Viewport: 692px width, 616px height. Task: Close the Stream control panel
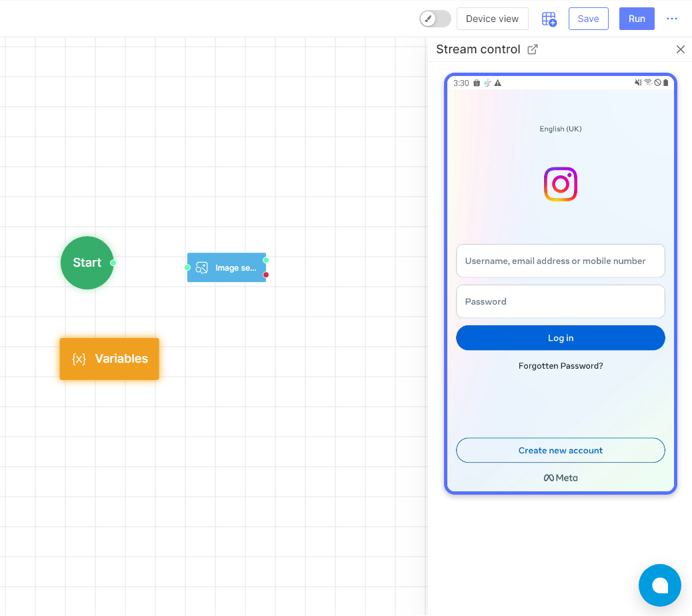point(680,49)
